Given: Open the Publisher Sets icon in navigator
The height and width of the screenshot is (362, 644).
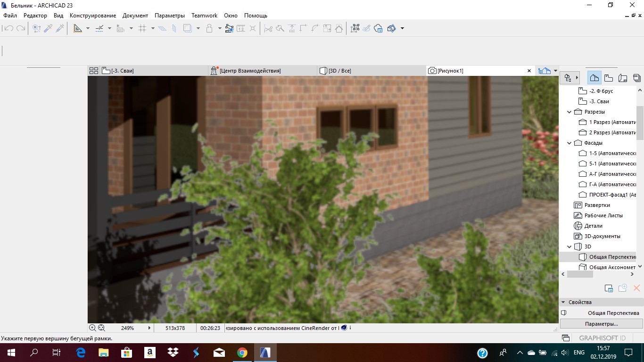Looking at the screenshot, I should point(637,78).
